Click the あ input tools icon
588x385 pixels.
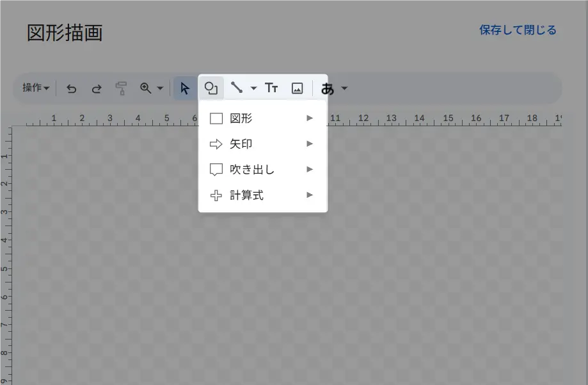(x=328, y=88)
